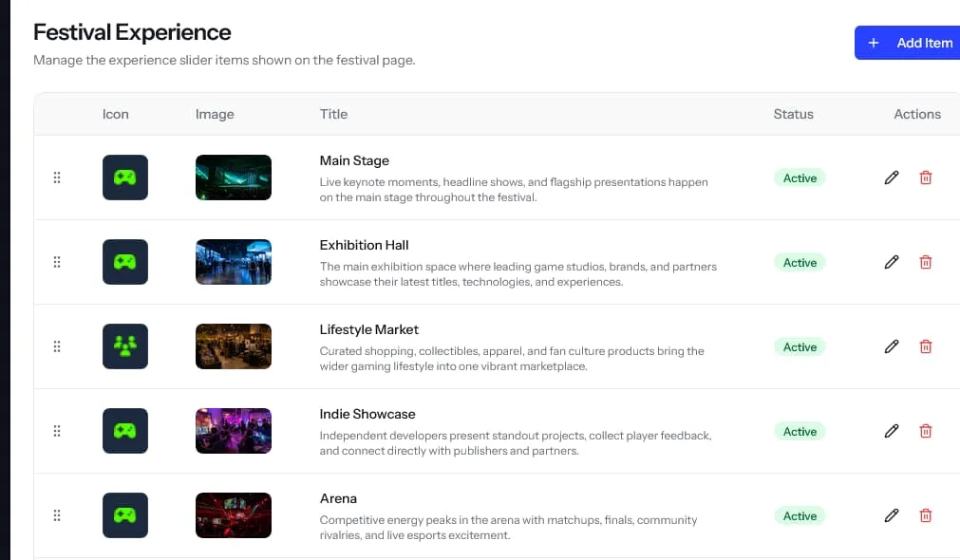Click the Add Item button
Viewport: 960px width, 560px height.
click(x=908, y=43)
